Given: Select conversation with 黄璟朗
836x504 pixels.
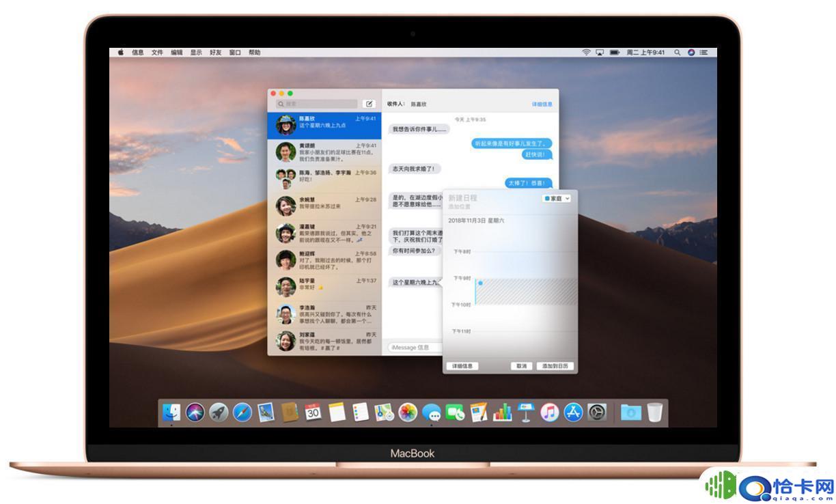Looking at the screenshot, I should point(324,152).
